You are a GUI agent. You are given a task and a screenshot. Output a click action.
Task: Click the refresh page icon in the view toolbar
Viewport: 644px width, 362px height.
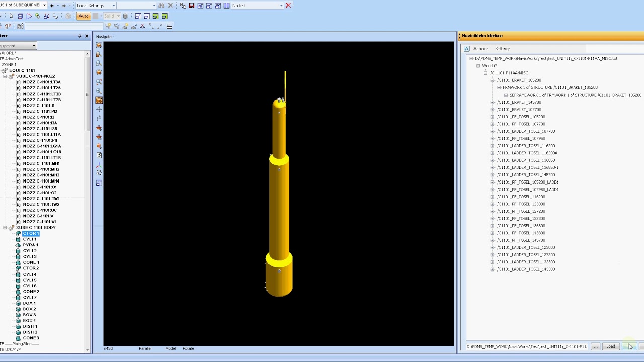(x=99, y=155)
